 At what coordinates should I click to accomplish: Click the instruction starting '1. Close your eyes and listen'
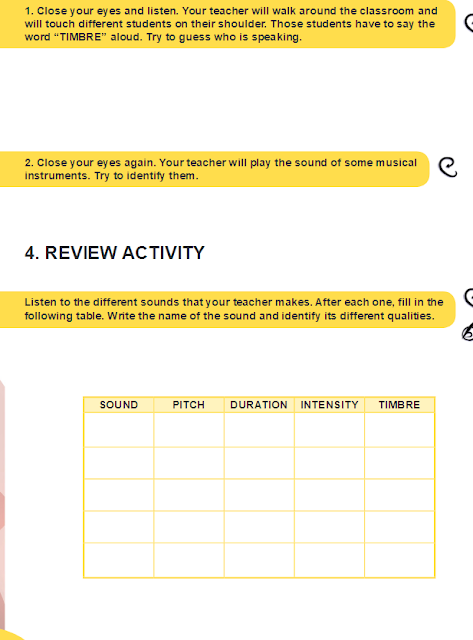point(231,24)
